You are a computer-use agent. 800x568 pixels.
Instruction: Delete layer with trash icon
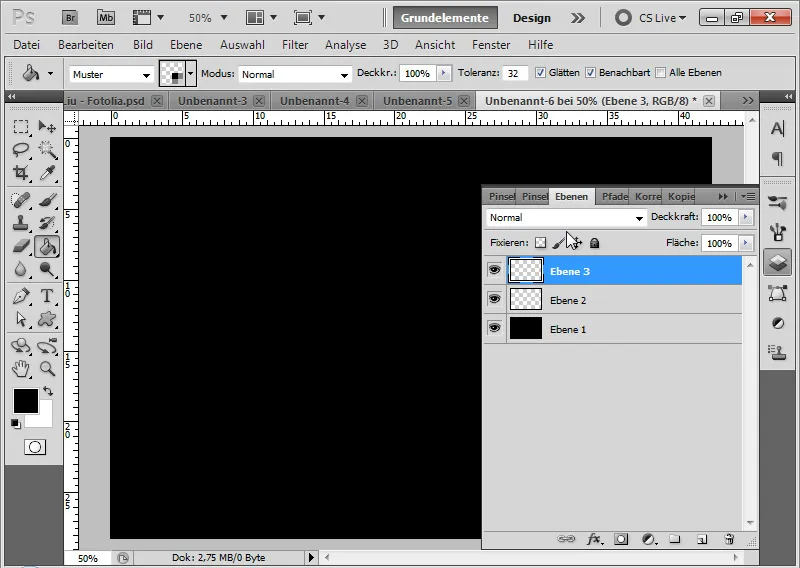click(x=729, y=539)
